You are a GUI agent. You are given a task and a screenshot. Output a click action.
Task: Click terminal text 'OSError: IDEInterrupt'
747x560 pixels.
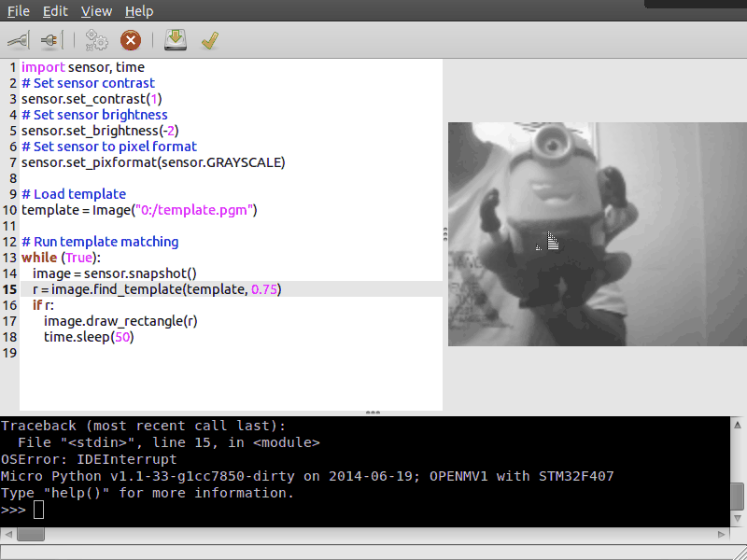(x=89, y=459)
